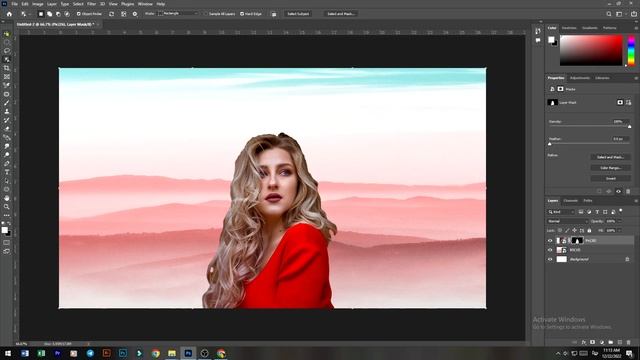Click Add to Selection mode icon
Image resolution: width=640 pixels, height=360 pixels.
pos(49,14)
